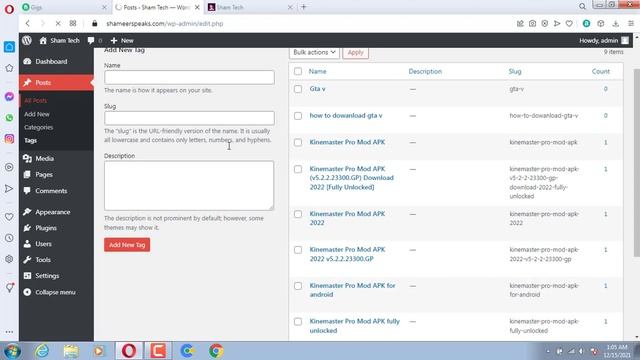This screenshot has width=640, height=360.
Task: Focus the tag Description textarea
Action: (189, 185)
